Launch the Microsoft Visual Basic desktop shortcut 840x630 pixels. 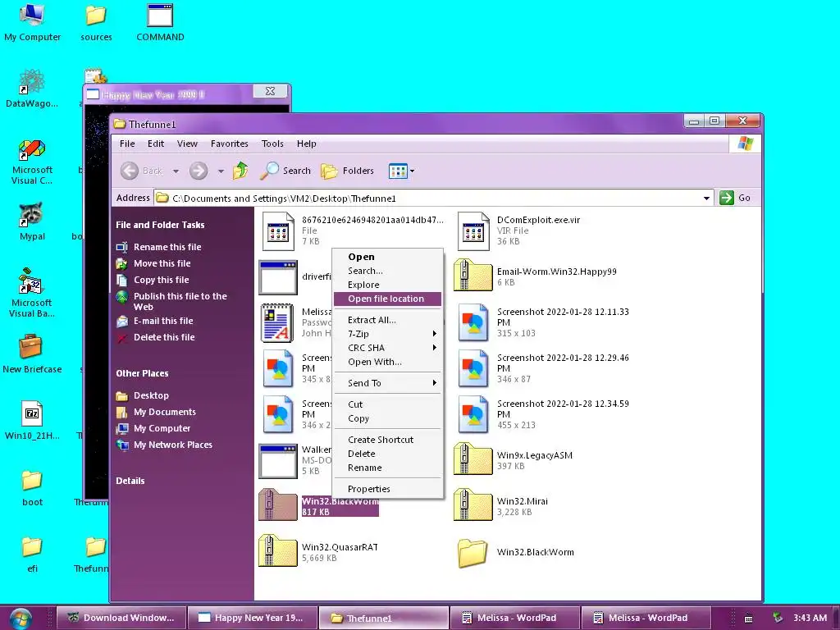(32, 294)
